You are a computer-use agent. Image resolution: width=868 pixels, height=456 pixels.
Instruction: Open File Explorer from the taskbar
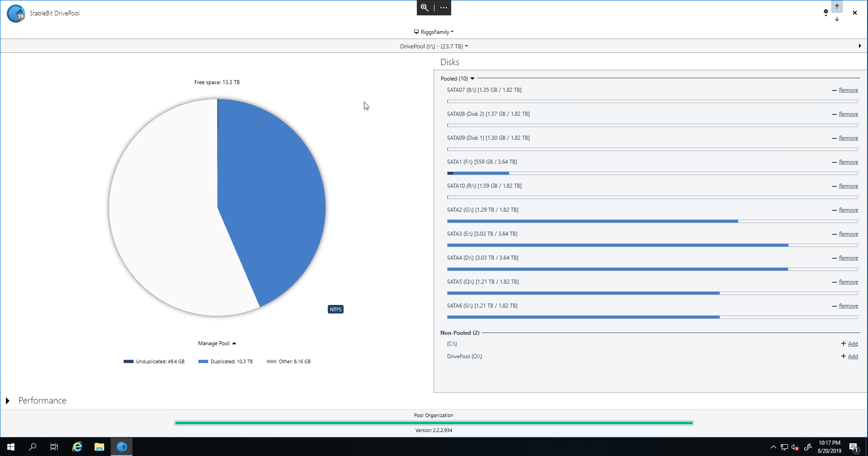tap(99, 447)
